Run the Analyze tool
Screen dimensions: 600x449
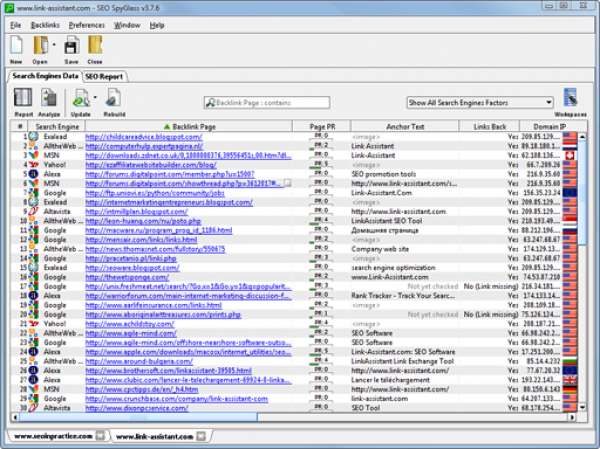click(x=49, y=100)
